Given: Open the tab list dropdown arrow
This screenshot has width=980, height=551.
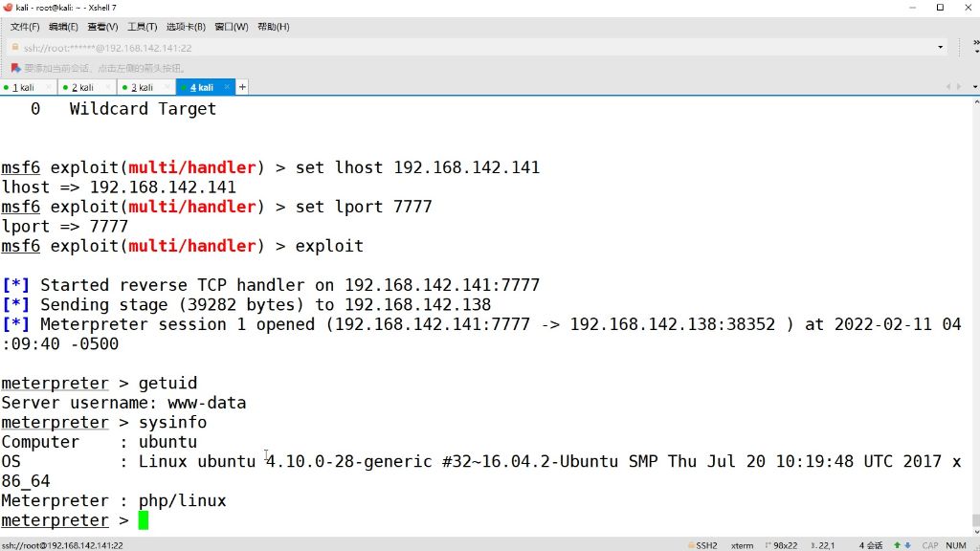Looking at the screenshot, I should [x=975, y=87].
